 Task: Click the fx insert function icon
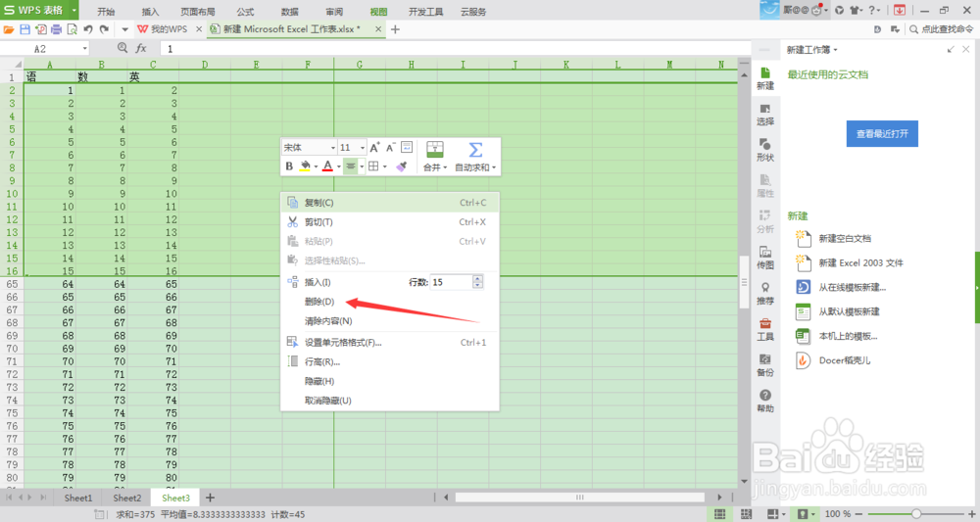click(x=141, y=48)
